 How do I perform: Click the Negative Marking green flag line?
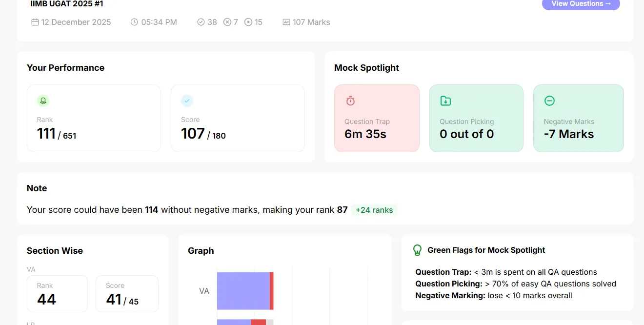pos(494,295)
